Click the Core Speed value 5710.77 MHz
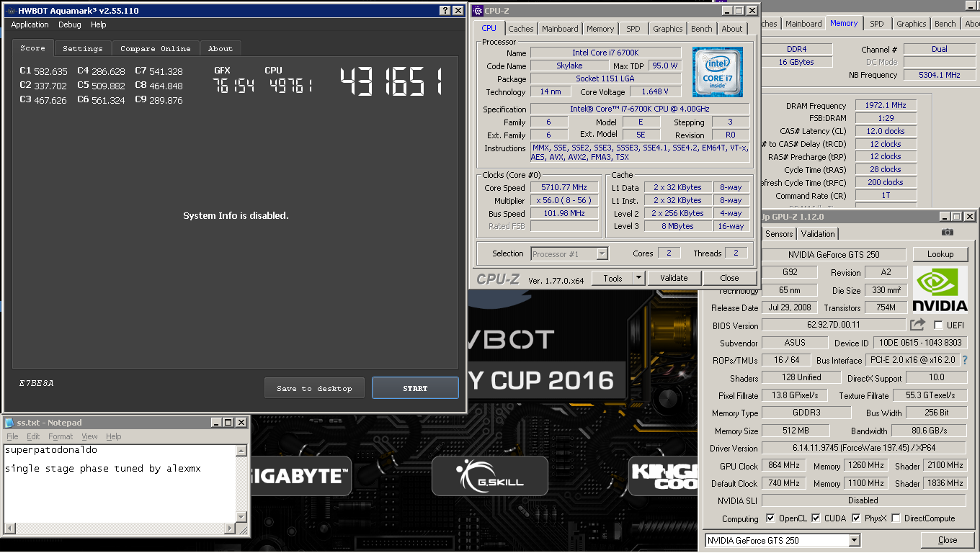 point(564,188)
